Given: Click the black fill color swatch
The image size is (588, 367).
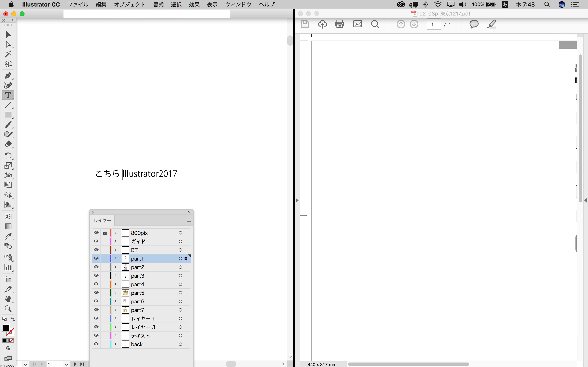Looking at the screenshot, I should pos(6,328).
